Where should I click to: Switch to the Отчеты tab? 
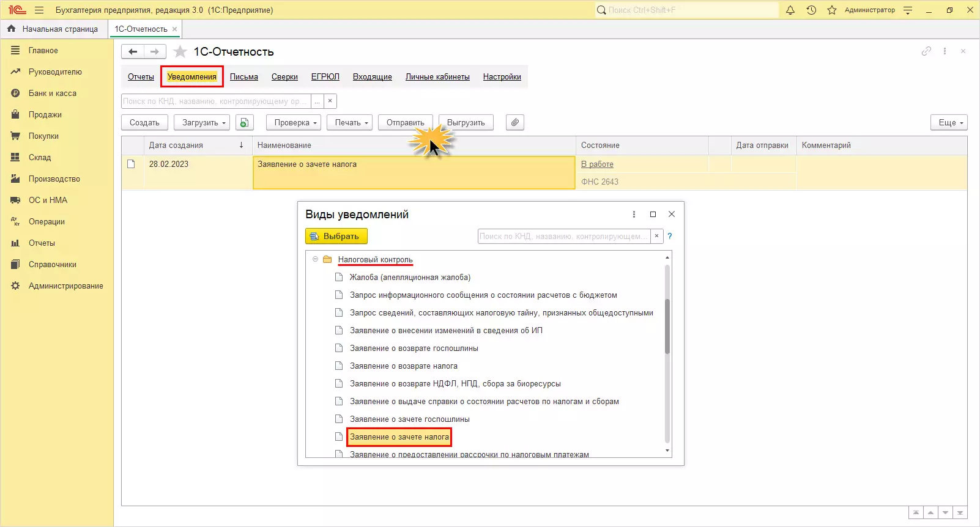[141, 77]
